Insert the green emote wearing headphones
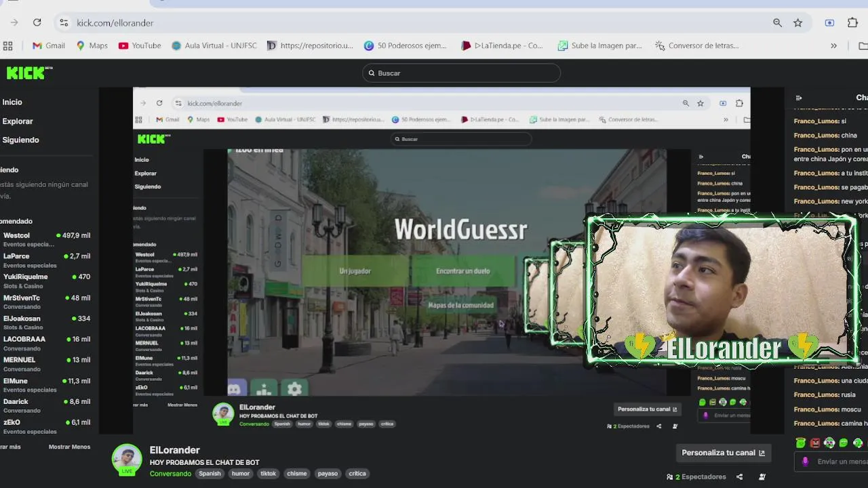This screenshot has width=868, height=488. (829, 443)
